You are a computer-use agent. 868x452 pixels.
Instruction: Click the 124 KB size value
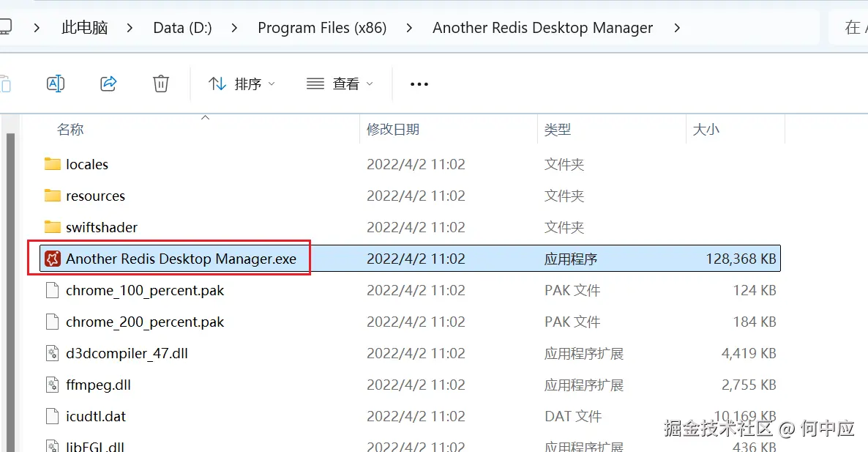(x=755, y=290)
